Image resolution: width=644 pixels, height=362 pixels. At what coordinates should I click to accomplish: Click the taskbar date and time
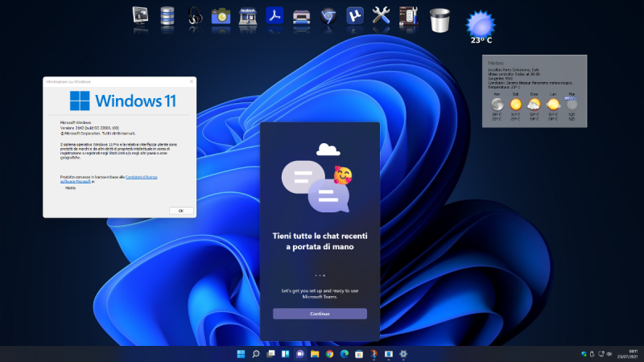point(627,354)
